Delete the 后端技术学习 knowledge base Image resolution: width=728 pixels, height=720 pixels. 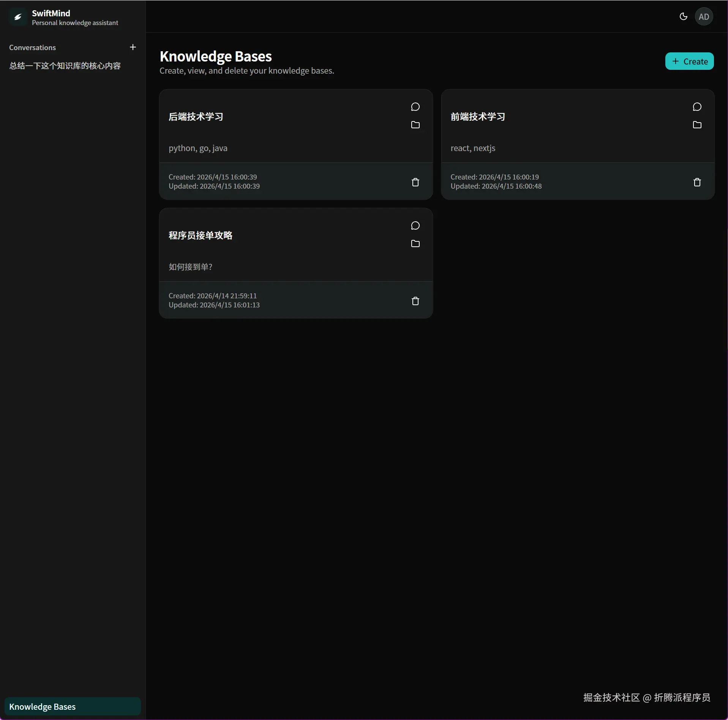pos(415,182)
